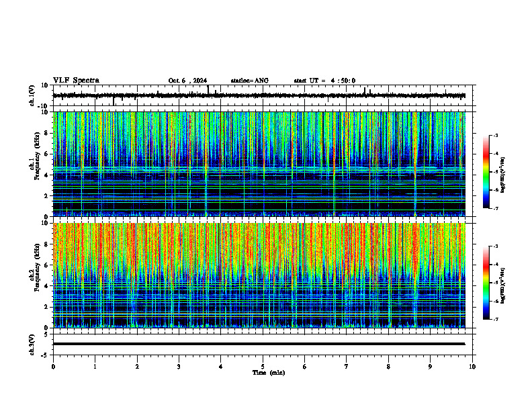Click the time axis tick label "4"
Image resolution: width=532 pixels, height=411 pixels.
(221, 367)
